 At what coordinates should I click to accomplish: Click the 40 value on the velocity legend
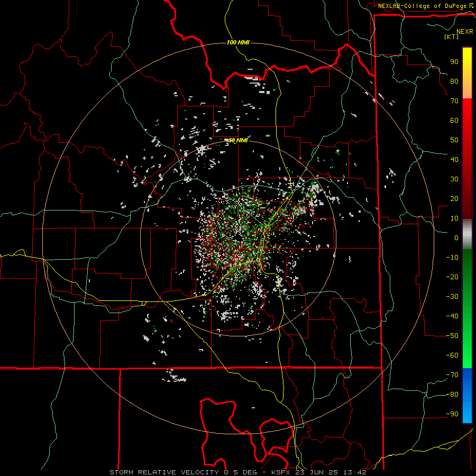tap(454, 159)
